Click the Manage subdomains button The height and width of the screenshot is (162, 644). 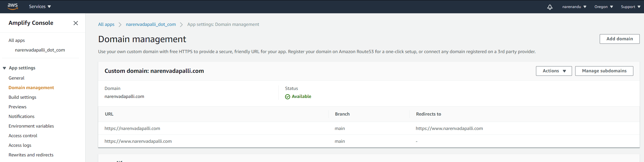pyautogui.click(x=604, y=71)
